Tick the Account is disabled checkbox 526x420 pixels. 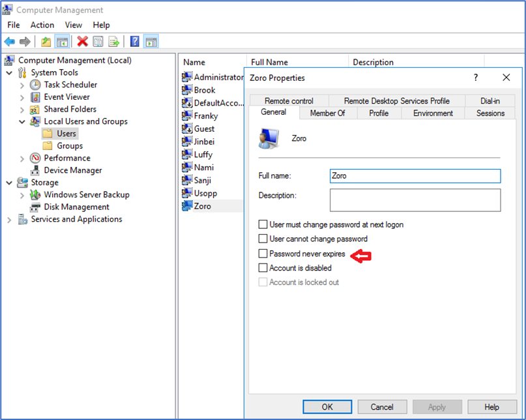coord(263,268)
